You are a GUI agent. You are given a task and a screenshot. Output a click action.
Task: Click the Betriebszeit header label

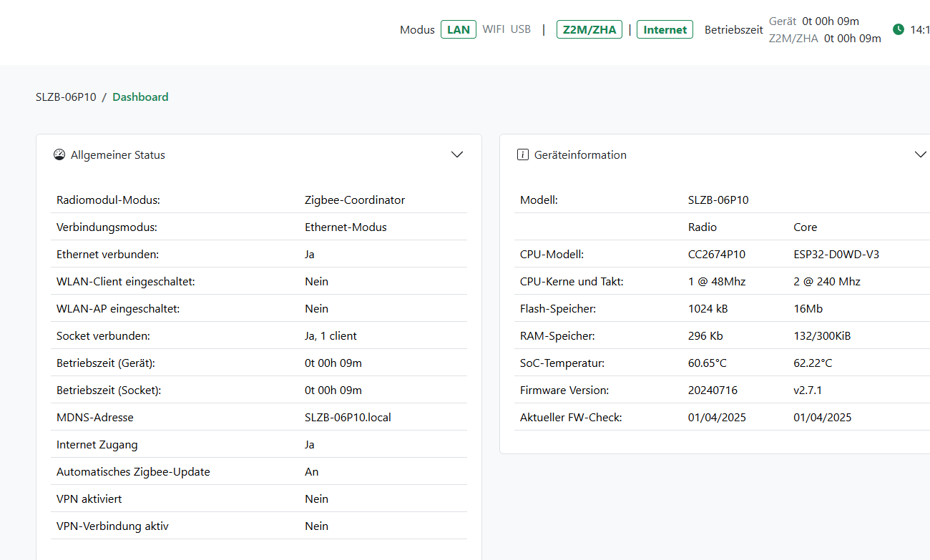pos(734,30)
